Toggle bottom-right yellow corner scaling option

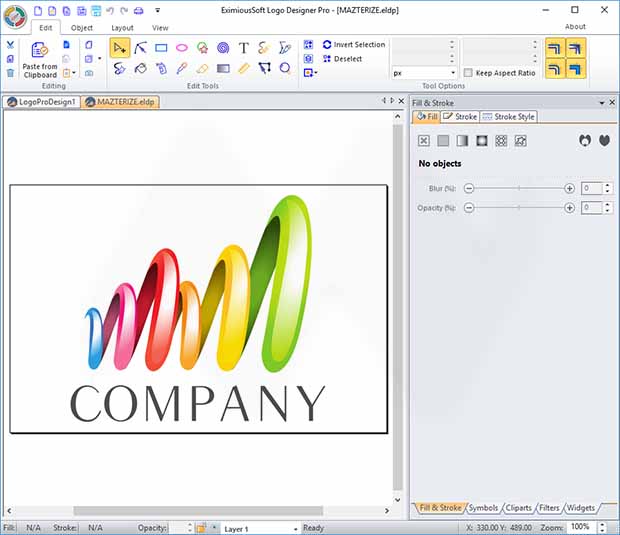[576, 69]
